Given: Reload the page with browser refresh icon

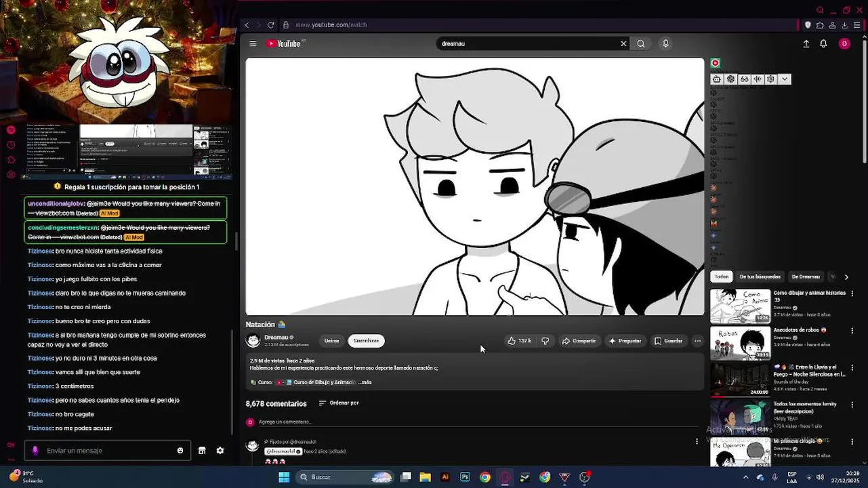Looking at the screenshot, I should tap(271, 24).
